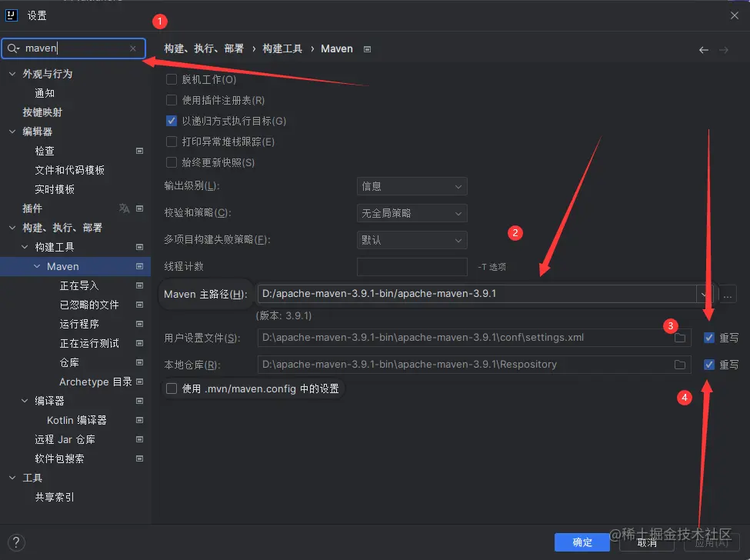Click the 确定 button
This screenshot has height=560, width=750.
(x=582, y=542)
